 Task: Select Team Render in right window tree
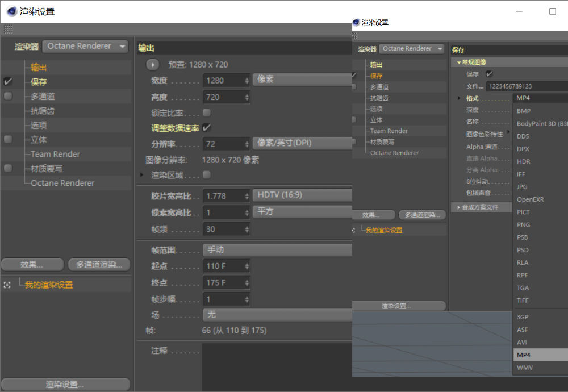click(389, 131)
